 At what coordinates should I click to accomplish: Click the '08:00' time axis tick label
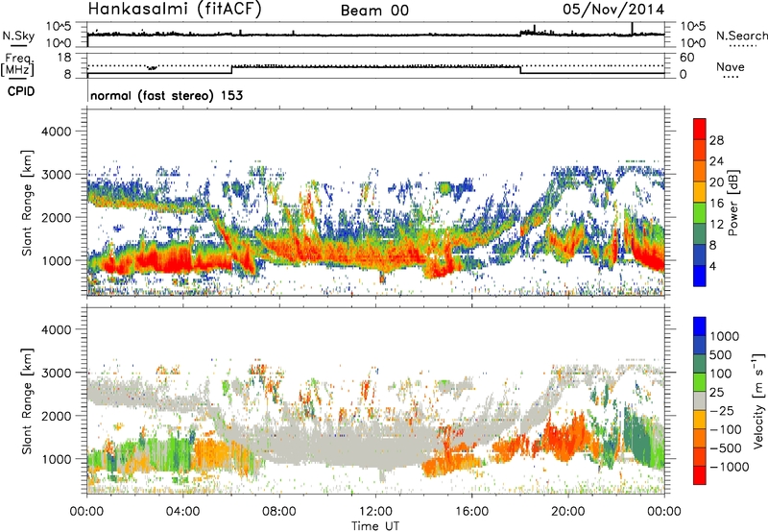pyautogui.click(x=279, y=512)
